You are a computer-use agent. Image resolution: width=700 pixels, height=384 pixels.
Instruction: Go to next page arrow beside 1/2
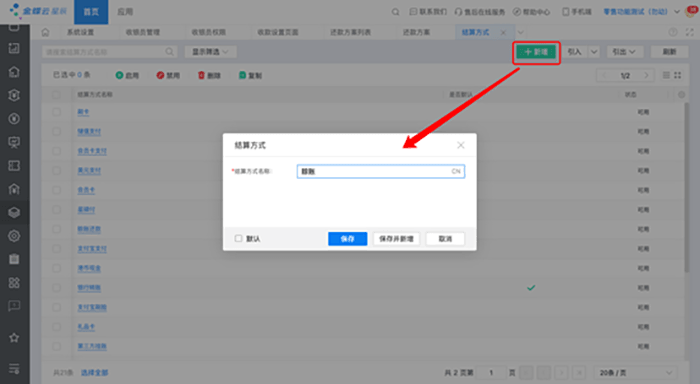pos(646,75)
